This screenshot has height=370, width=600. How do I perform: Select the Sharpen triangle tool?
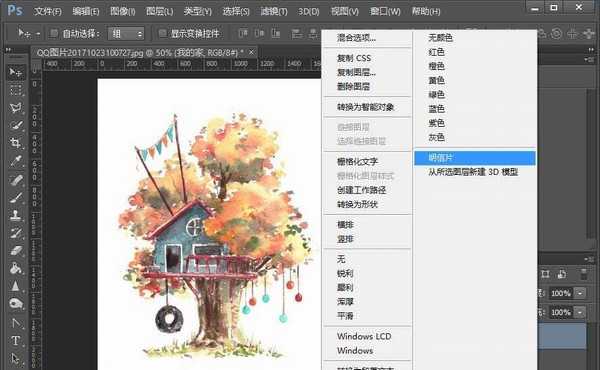[15, 286]
